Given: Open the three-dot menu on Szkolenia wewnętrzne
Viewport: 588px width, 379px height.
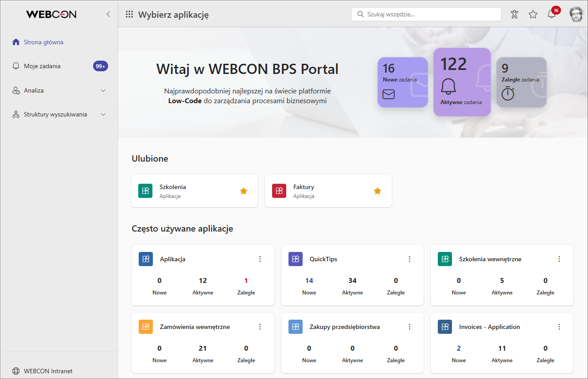Looking at the screenshot, I should [559, 259].
